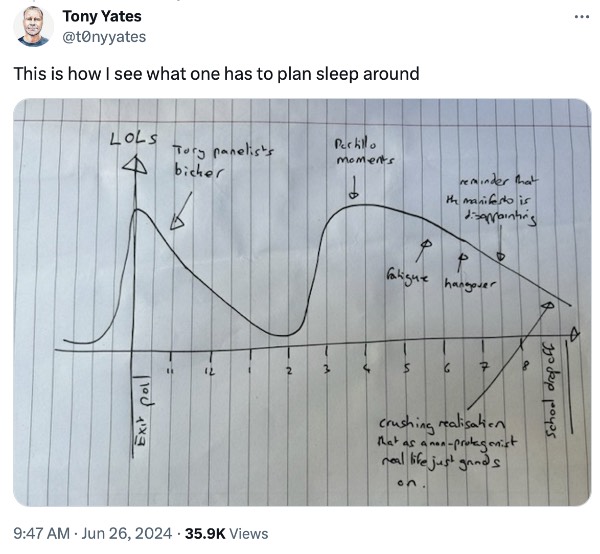
Task: Click the LOLS axis arrowhead in the chart
Action: [135, 165]
